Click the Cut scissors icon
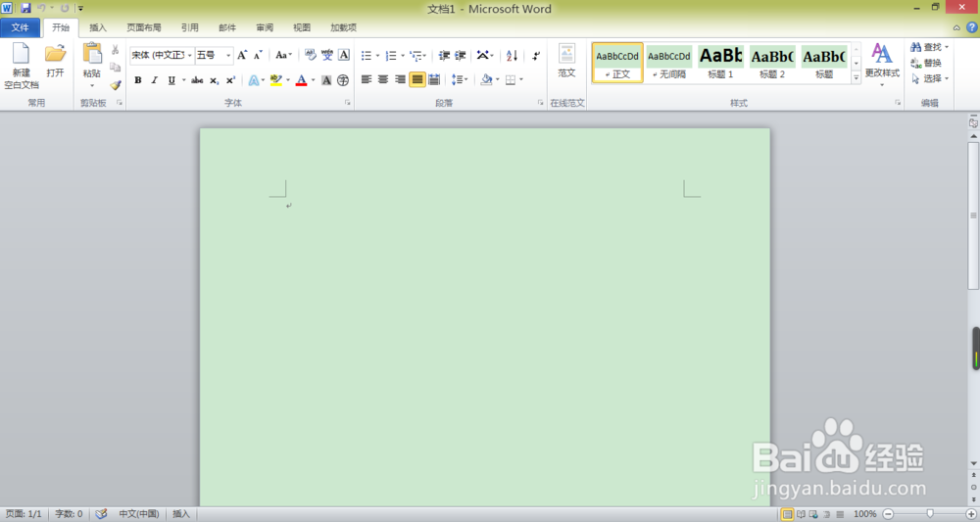 coord(115,49)
